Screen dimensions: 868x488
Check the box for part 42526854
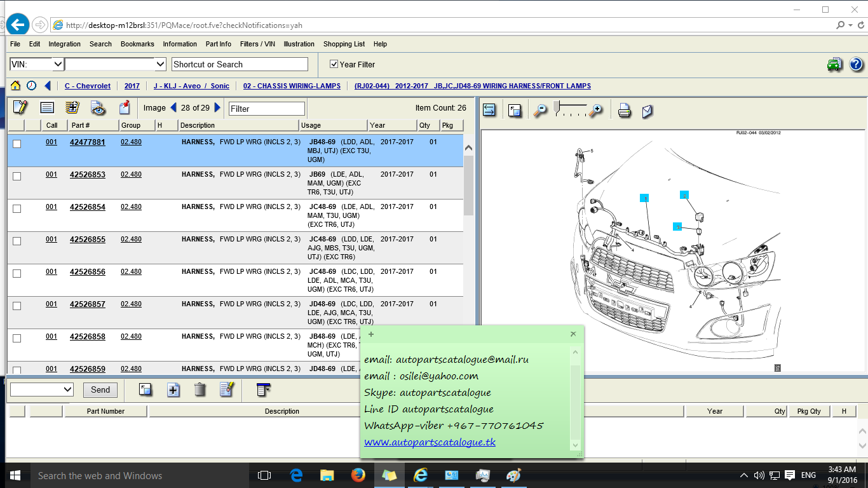pos(17,208)
